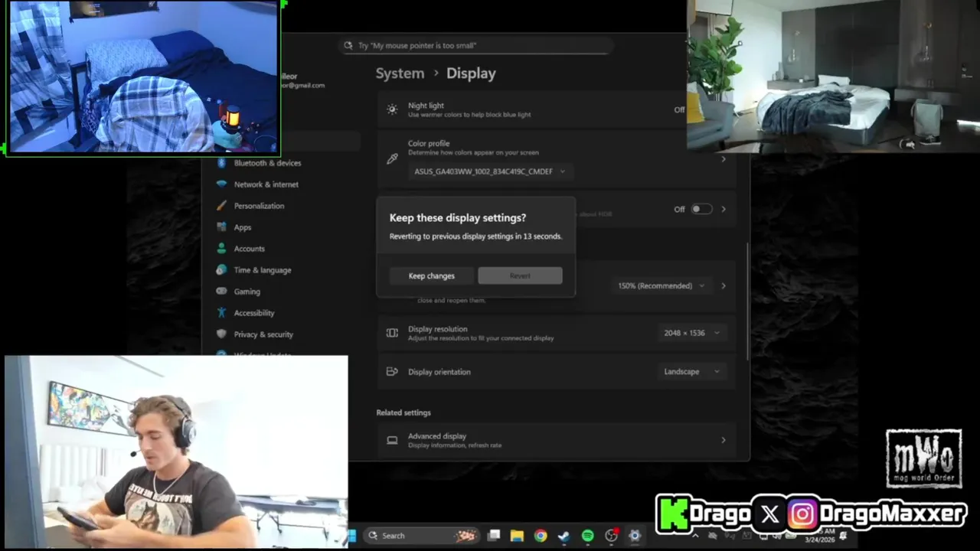The width and height of the screenshot is (980, 551).
Task: Click the Related settings heading
Action: coord(403,412)
